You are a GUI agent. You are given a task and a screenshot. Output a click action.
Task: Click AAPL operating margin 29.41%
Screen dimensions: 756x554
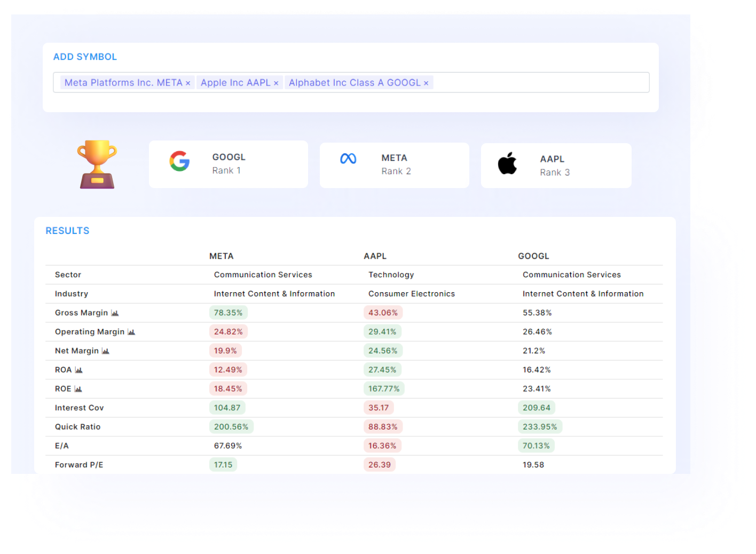(x=382, y=332)
